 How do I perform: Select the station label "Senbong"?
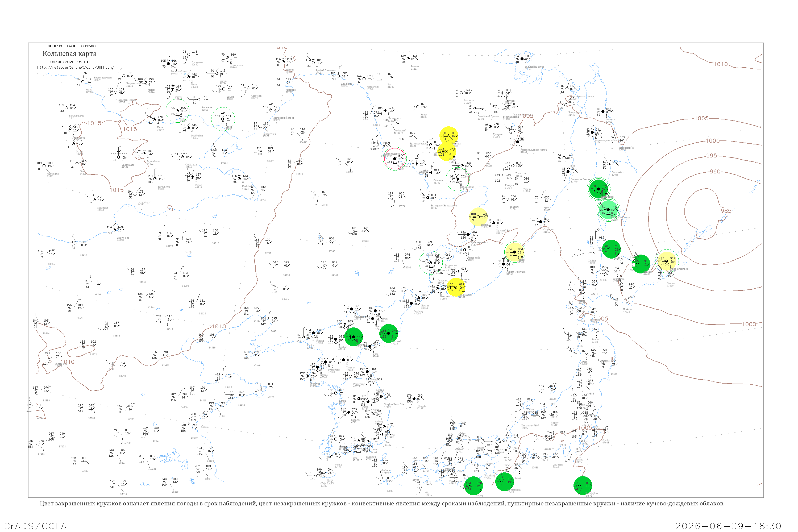click(x=418, y=311)
